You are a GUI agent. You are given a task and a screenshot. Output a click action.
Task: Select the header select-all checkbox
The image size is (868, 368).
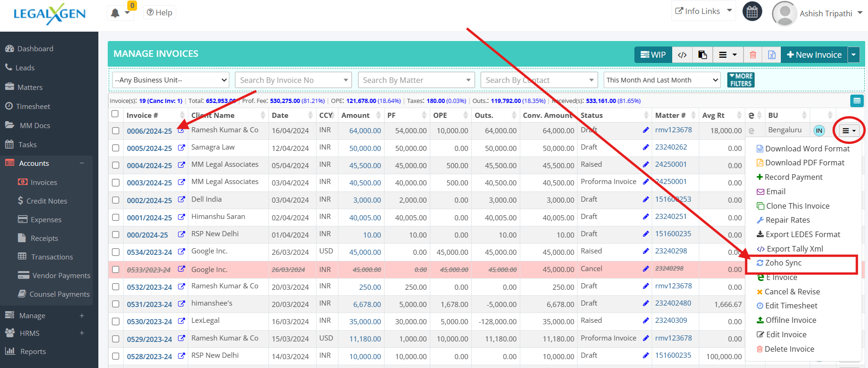click(x=115, y=114)
